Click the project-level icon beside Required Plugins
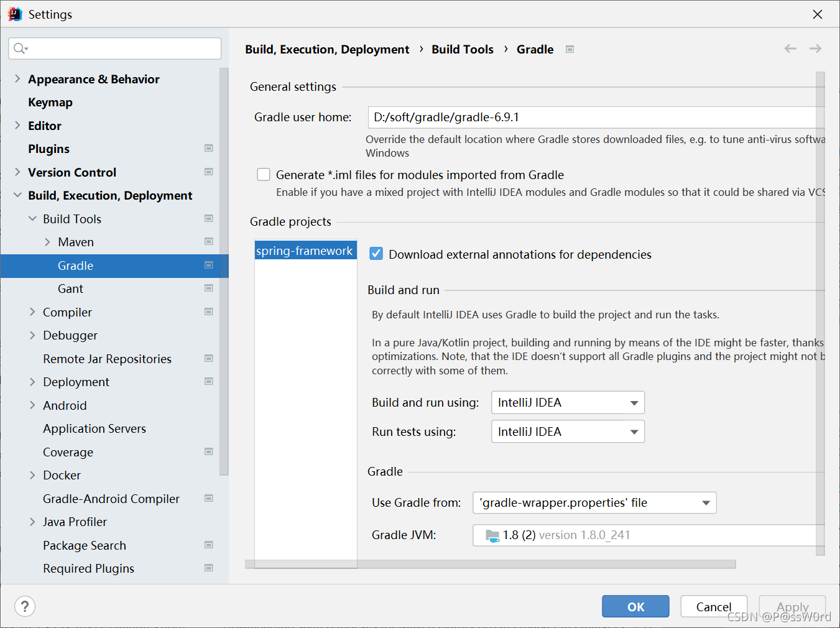The height and width of the screenshot is (628, 840). coord(209,568)
